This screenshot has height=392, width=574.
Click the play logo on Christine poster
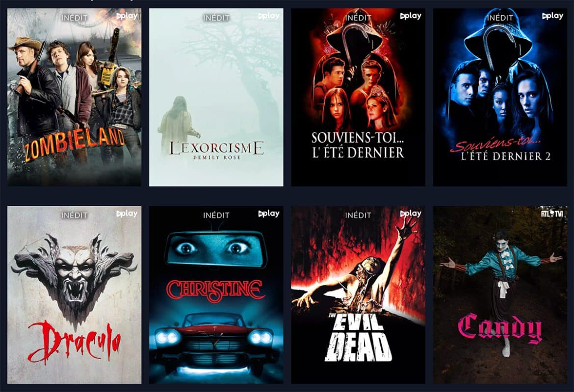click(269, 214)
